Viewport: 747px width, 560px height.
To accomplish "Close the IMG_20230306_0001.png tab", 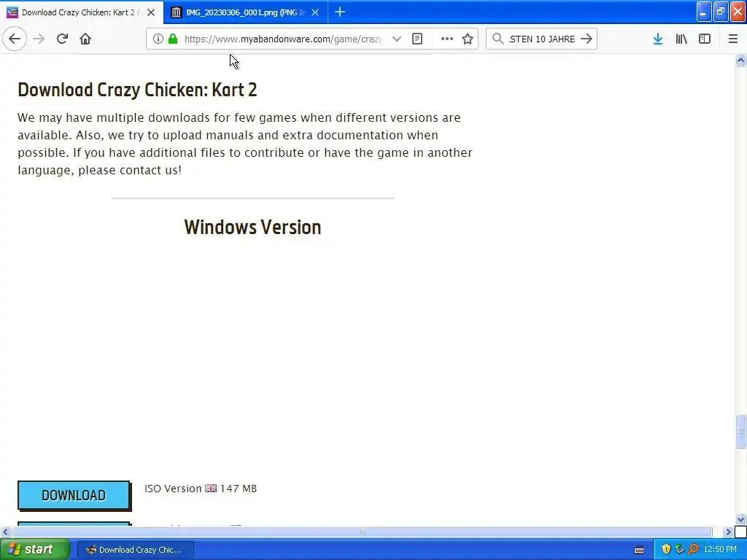I will coord(315,12).
